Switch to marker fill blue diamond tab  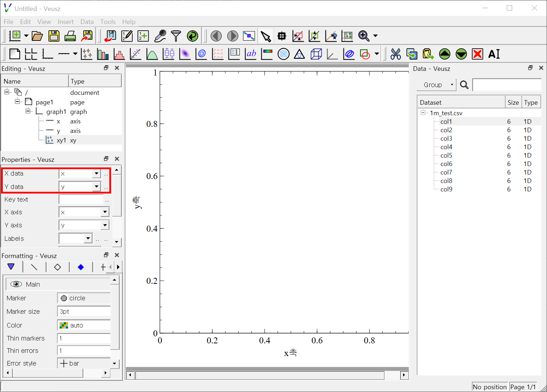pos(81,267)
